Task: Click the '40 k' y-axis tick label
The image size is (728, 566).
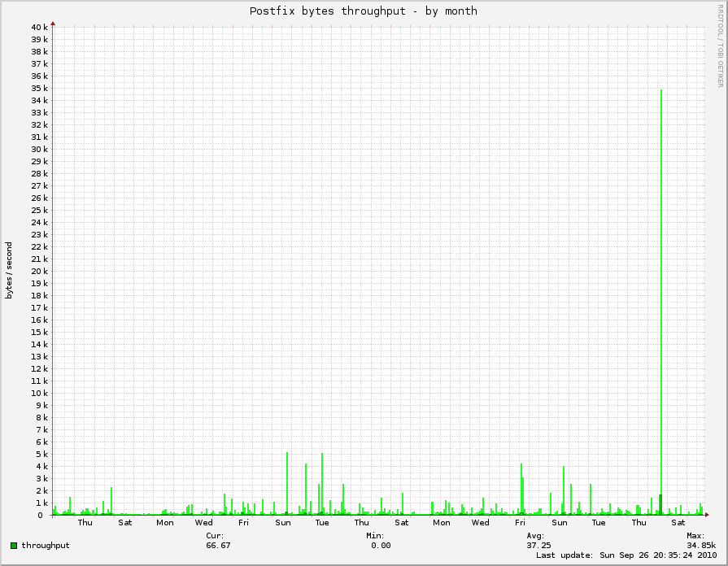Action: tap(39, 27)
